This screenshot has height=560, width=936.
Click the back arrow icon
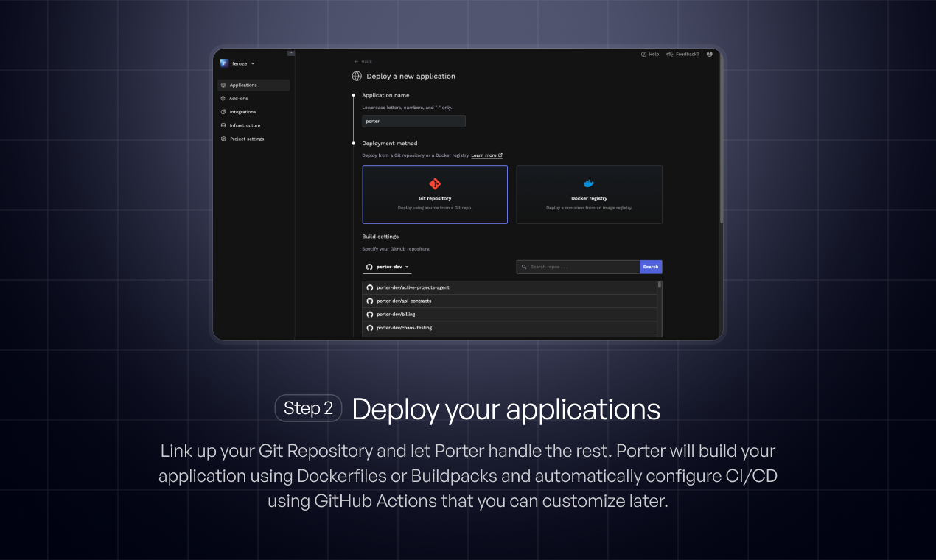[x=356, y=62]
